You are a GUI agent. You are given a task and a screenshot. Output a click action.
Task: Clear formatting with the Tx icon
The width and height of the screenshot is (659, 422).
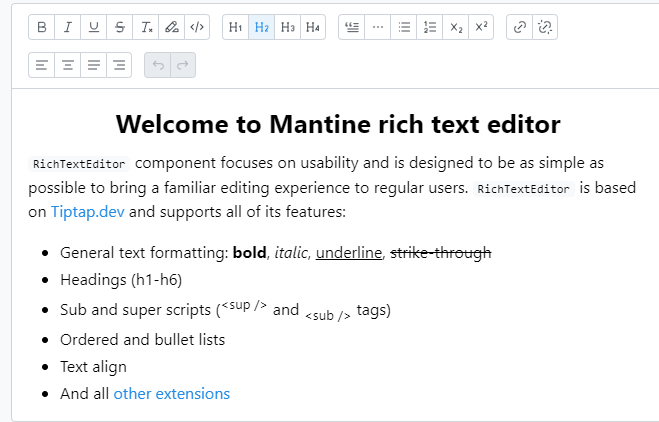(145, 27)
